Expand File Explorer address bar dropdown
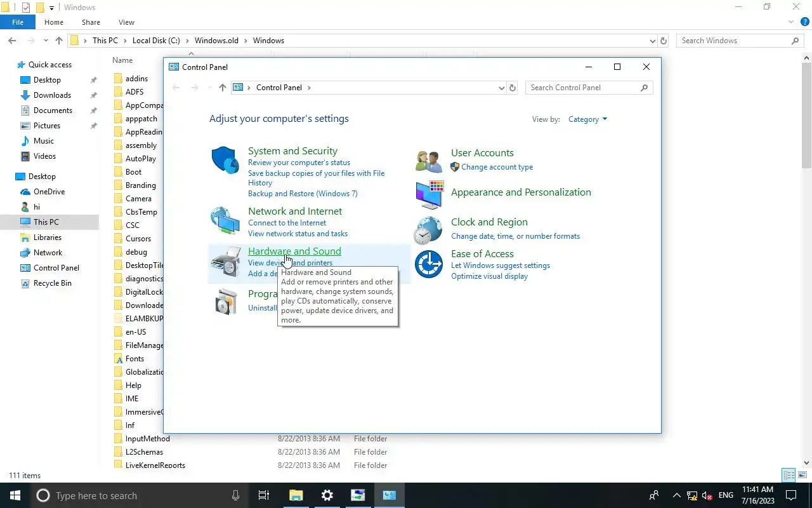Image resolution: width=812 pixels, height=508 pixels. pos(653,41)
